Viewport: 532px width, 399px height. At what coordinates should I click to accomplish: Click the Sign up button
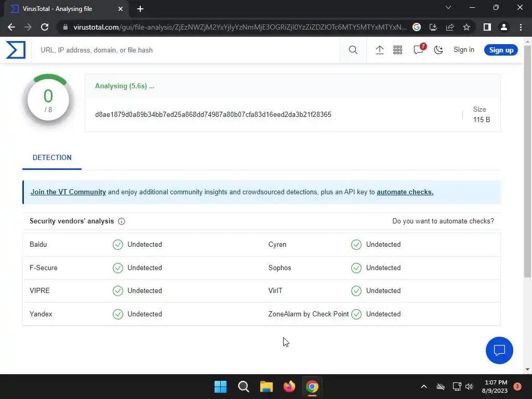click(x=501, y=50)
